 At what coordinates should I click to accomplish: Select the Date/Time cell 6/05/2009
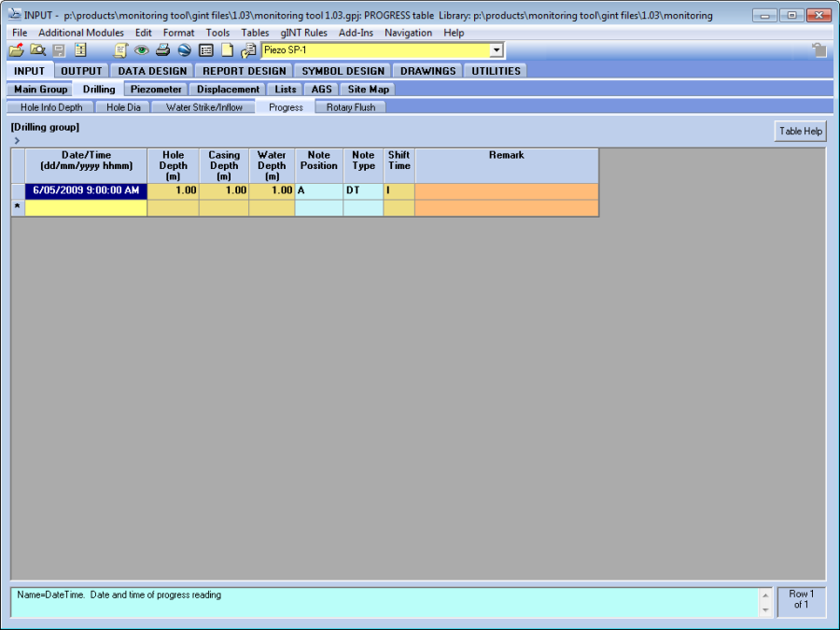(x=86, y=190)
